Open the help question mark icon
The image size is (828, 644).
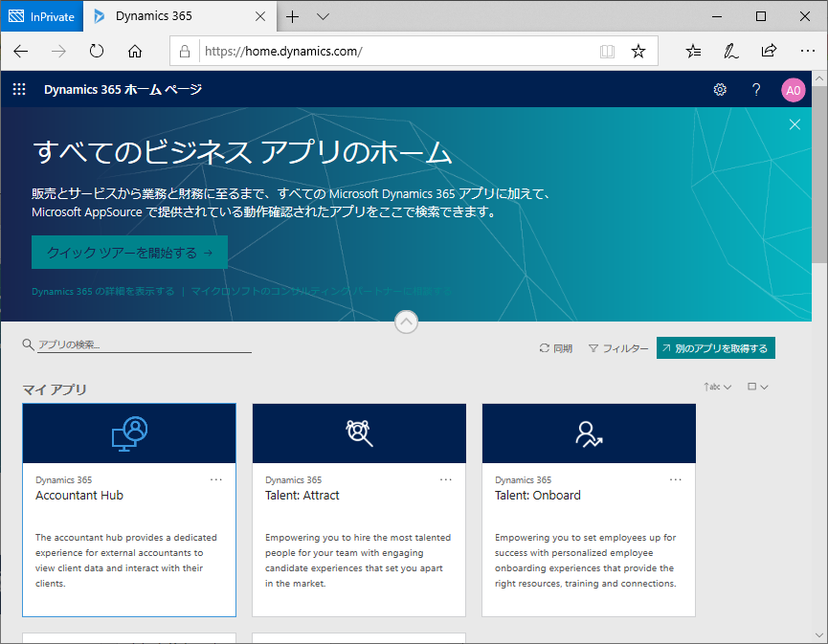coord(756,90)
